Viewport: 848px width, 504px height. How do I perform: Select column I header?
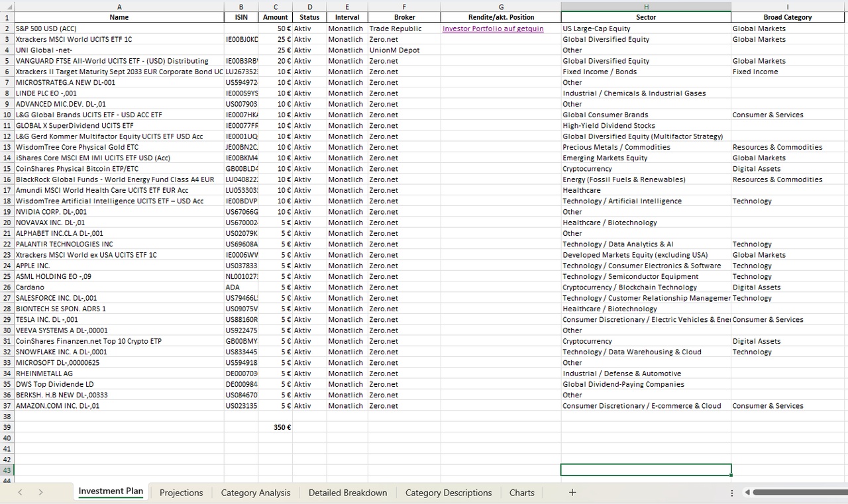click(x=788, y=7)
